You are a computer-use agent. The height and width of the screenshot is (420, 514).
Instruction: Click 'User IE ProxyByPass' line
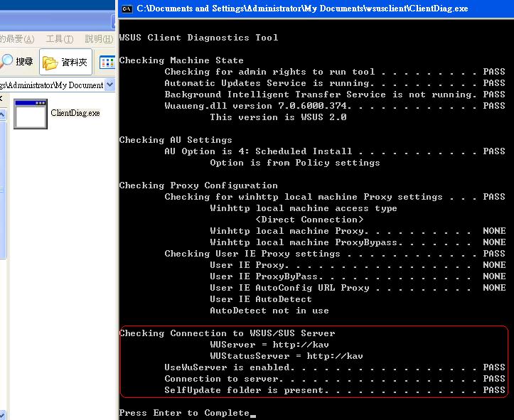coord(358,276)
